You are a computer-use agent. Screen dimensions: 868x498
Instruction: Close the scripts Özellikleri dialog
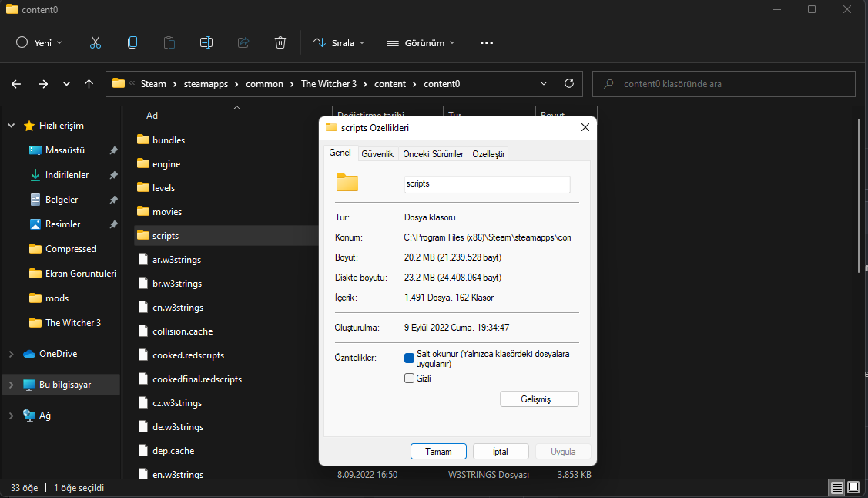[x=585, y=127]
